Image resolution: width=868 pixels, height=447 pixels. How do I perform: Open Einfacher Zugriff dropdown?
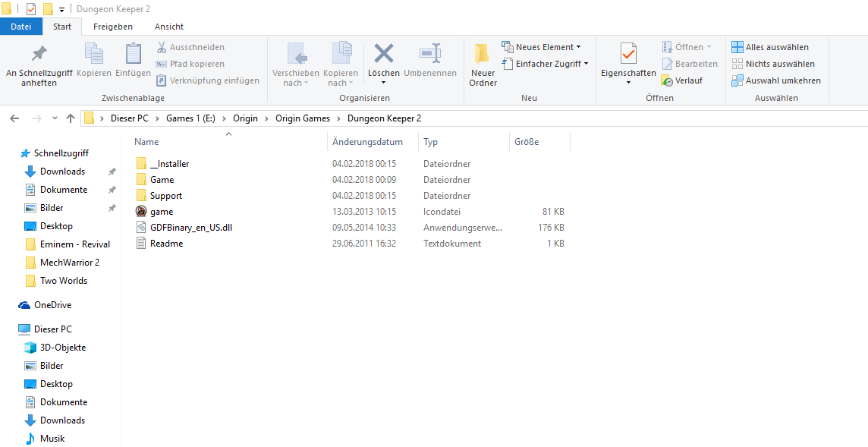[x=545, y=64]
